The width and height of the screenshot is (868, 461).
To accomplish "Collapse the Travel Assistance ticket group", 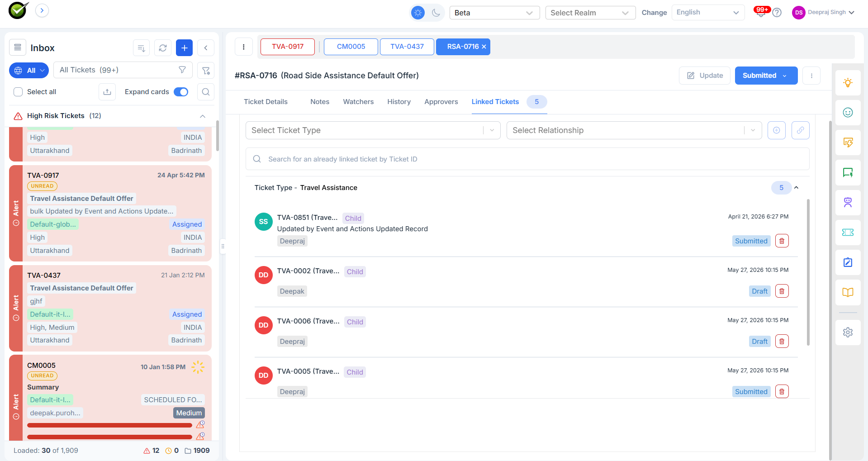I will [x=797, y=188].
